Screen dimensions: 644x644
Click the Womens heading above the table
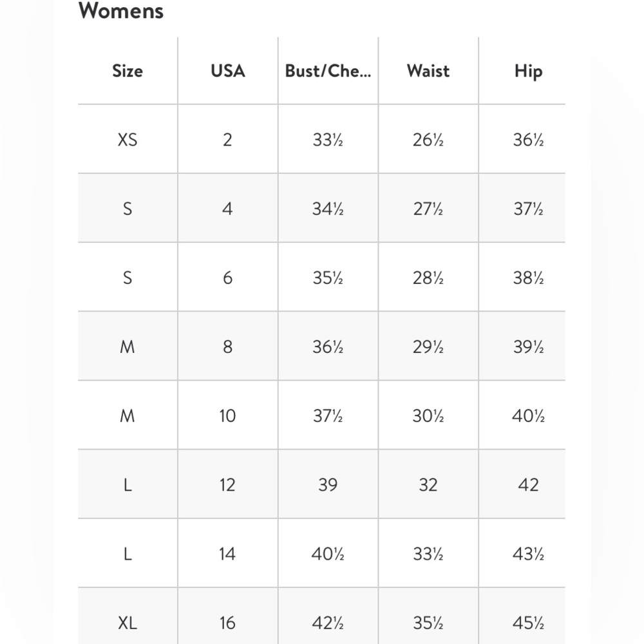(x=121, y=10)
